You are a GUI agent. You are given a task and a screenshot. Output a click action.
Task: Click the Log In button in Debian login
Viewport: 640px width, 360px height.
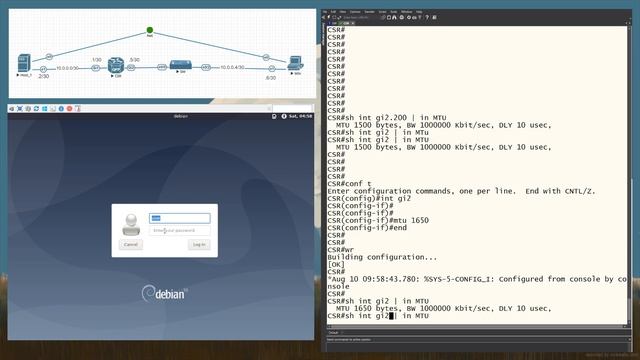coord(199,244)
